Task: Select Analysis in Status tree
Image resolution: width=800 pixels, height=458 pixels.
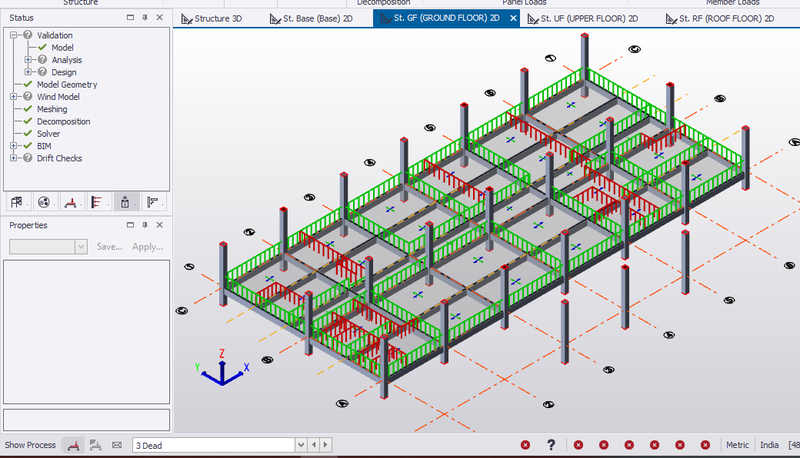Action: coord(67,60)
